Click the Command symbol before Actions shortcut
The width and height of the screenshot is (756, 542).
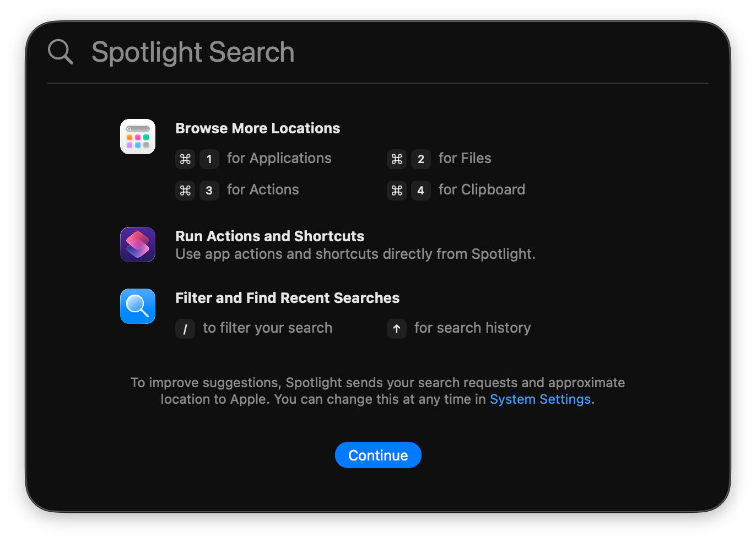click(x=185, y=191)
